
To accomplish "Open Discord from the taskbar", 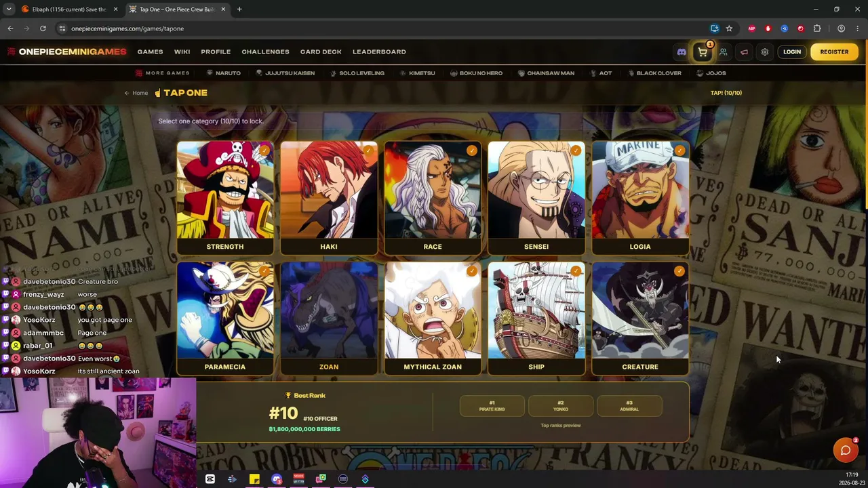I will [277, 479].
